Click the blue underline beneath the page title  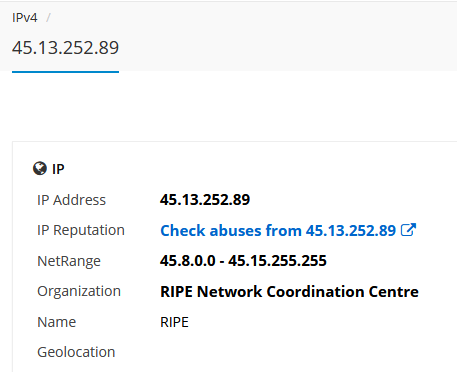click(65, 71)
